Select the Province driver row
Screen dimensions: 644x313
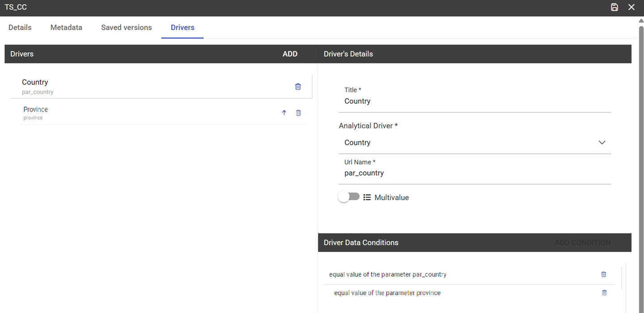tap(165, 113)
